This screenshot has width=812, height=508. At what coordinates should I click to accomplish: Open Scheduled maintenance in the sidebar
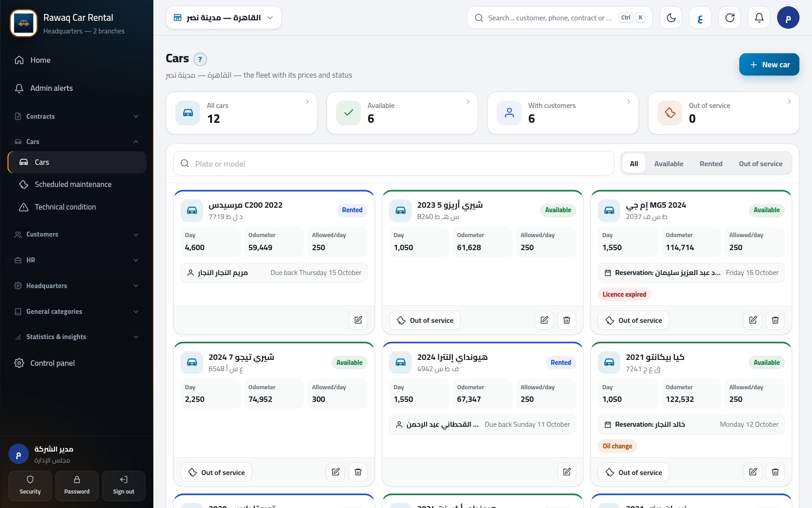point(77,184)
